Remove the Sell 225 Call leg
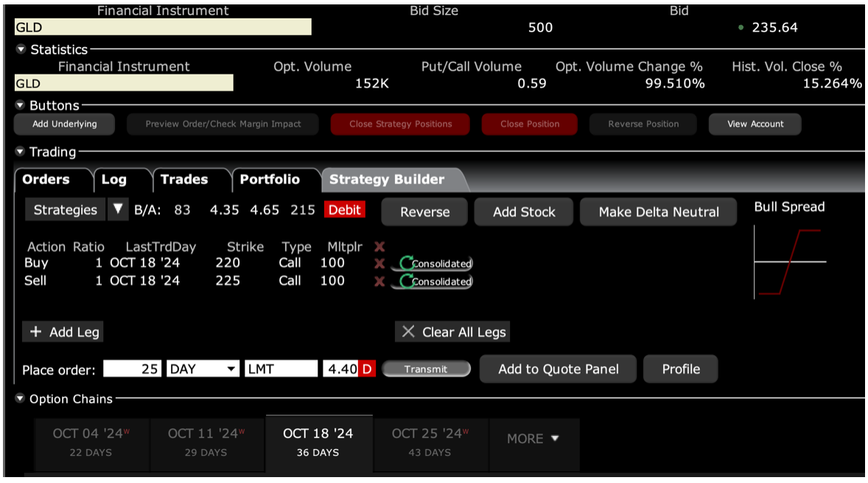868x483 pixels. point(379,281)
